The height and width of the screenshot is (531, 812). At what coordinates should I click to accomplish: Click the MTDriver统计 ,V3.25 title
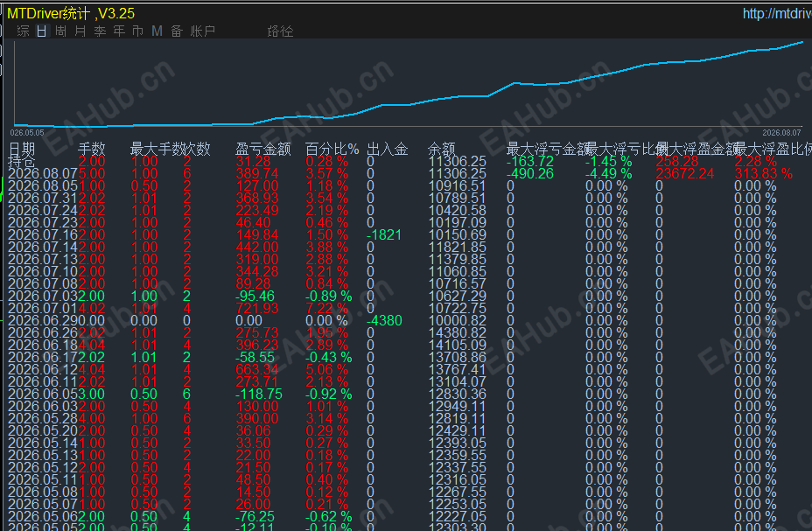[71, 13]
